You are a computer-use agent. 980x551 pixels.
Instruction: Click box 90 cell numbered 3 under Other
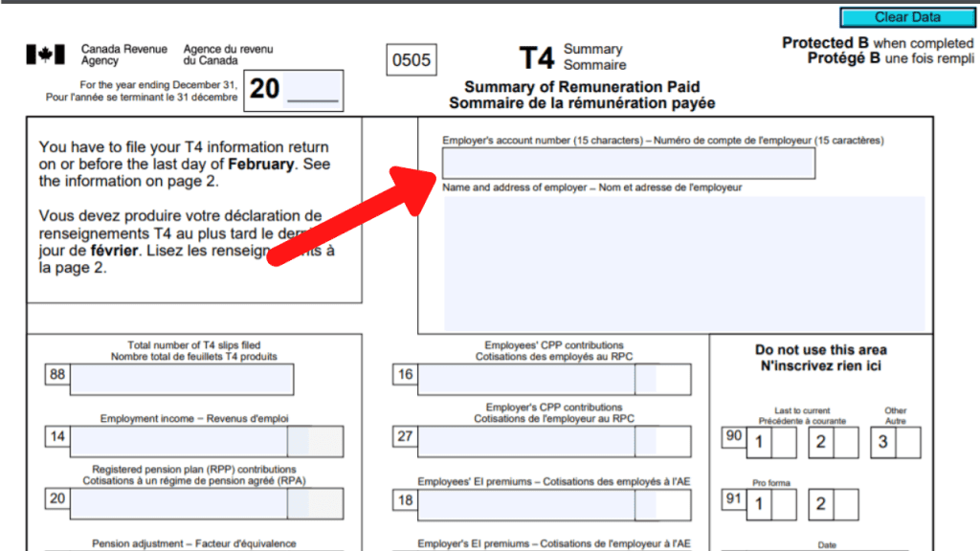(895, 442)
